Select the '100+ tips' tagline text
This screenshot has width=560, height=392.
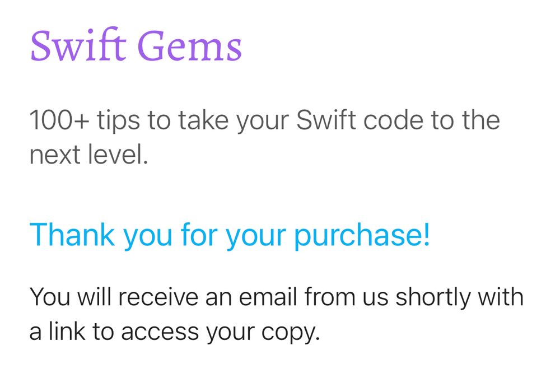[x=265, y=137]
